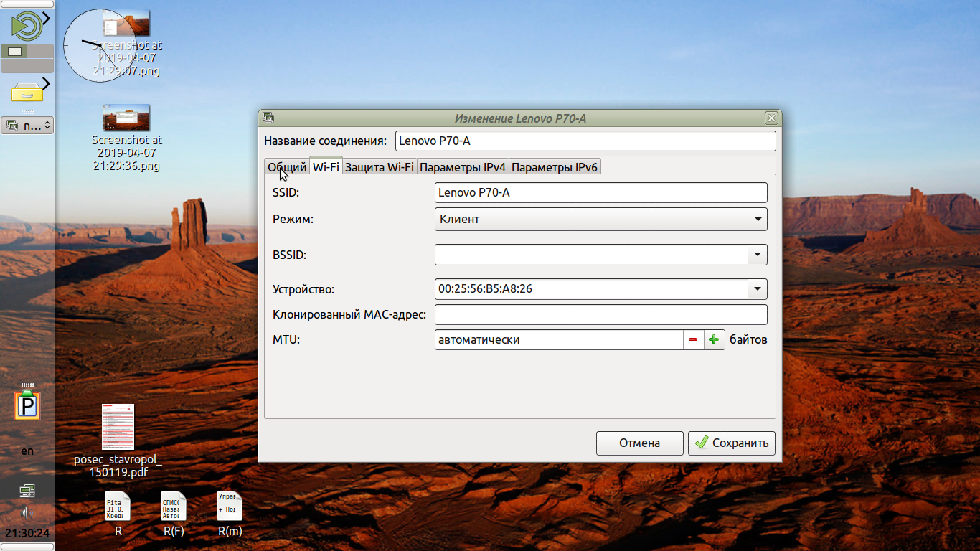This screenshot has width=980, height=551.
Task: Increase MTU with the green plus button
Action: click(714, 340)
